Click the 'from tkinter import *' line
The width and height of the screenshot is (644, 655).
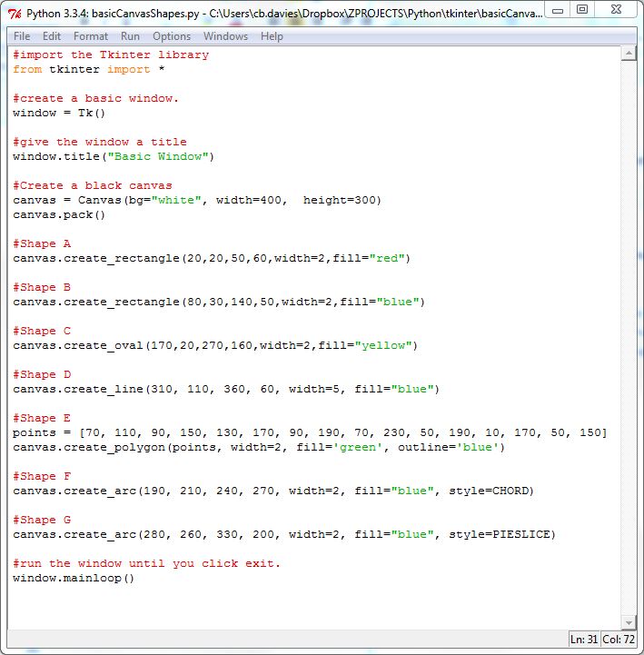tap(88, 69)
